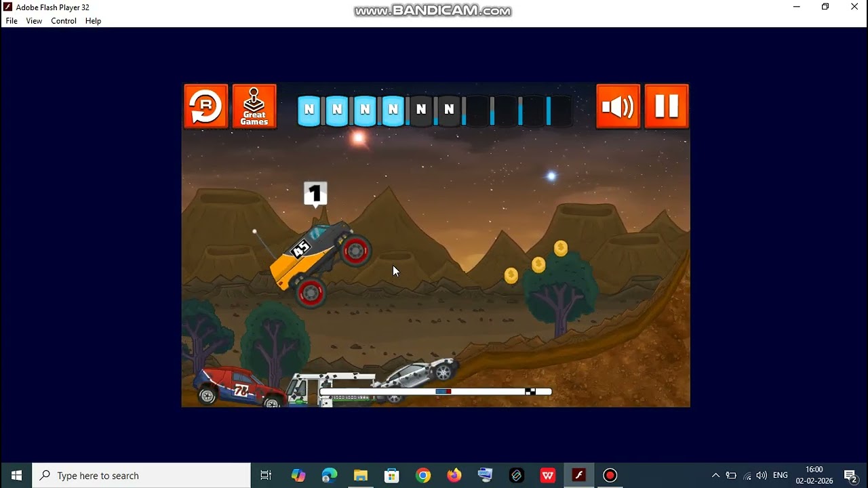Open the black diamond-logo app on the taskbar

point(517,475)
